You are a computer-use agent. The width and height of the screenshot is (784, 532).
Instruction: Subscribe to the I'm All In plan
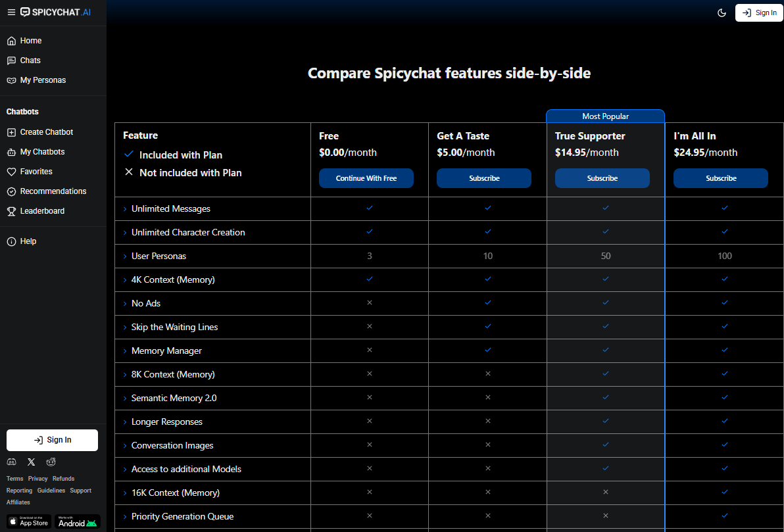[720, 178]
